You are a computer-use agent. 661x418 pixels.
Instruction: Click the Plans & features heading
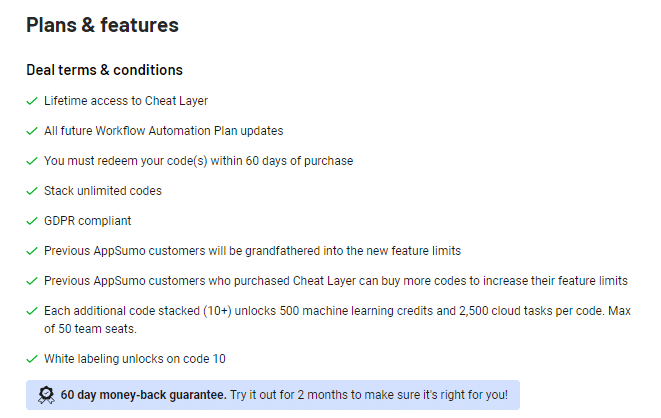tap(102, 25)
